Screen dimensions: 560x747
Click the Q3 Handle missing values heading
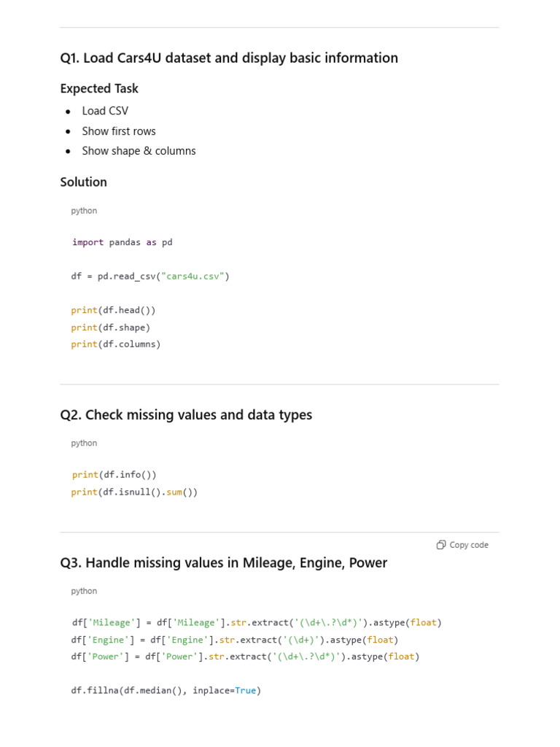tap(223, 562)
